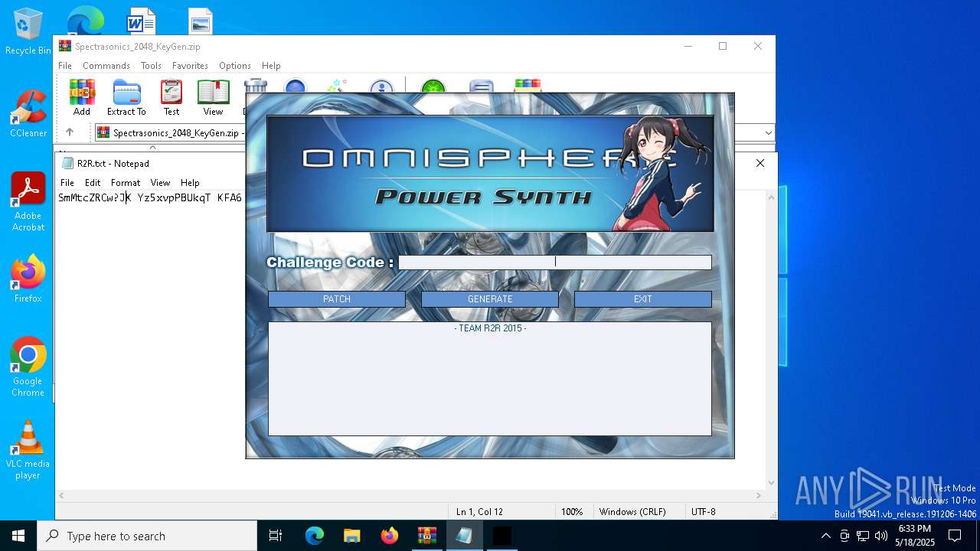The image size is (980, 551).
Task: Click the Extract To toolbar icon
Action: click(126, 92)
